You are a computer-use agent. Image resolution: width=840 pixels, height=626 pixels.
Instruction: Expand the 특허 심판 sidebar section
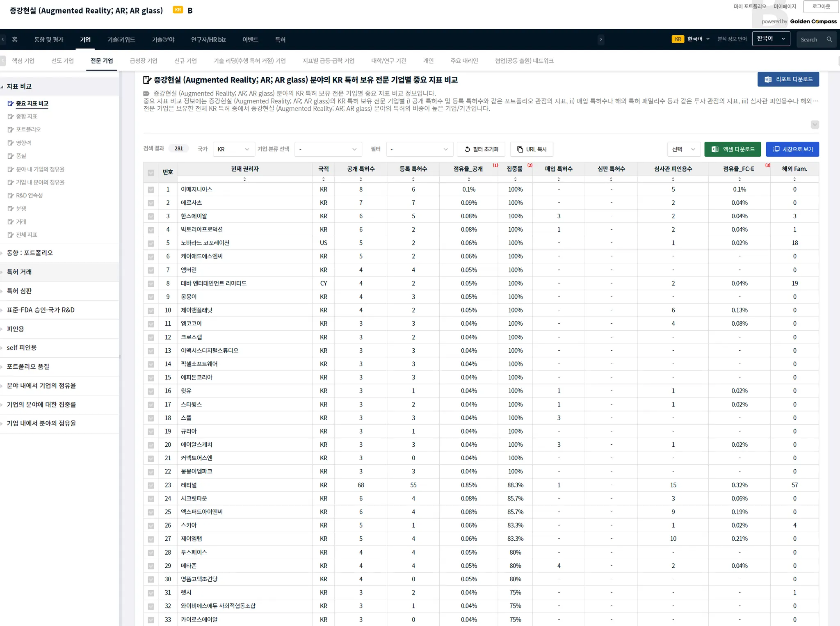19,291
